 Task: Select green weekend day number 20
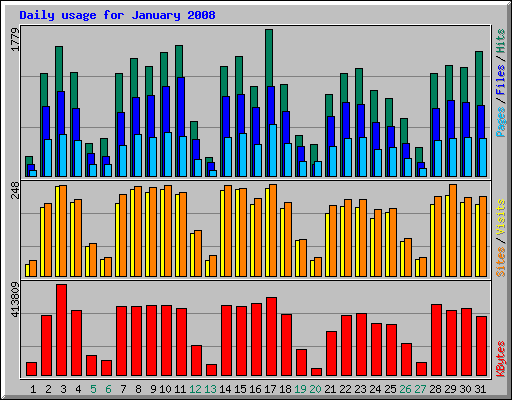point(315,389)
